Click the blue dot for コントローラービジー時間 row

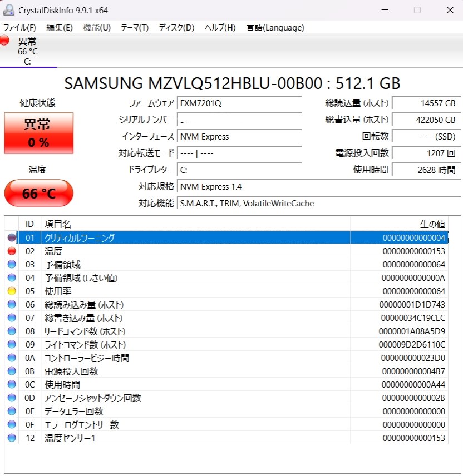[12, 358]
